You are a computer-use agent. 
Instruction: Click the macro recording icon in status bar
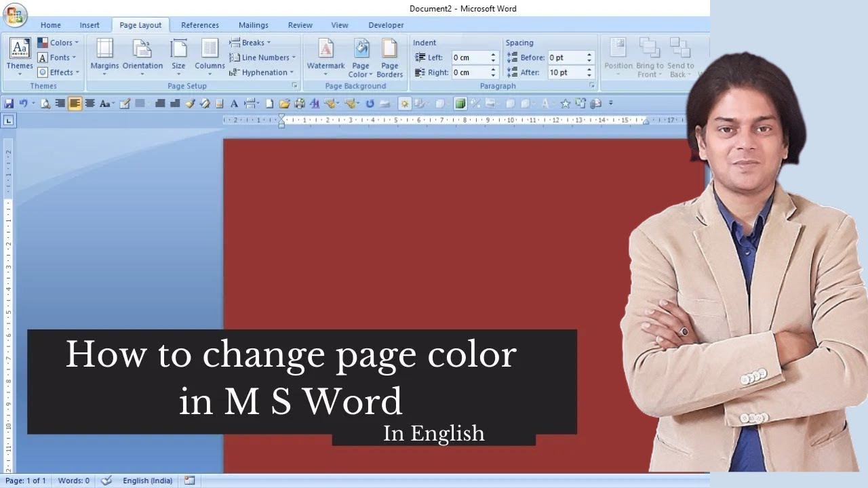pos(190,481)
